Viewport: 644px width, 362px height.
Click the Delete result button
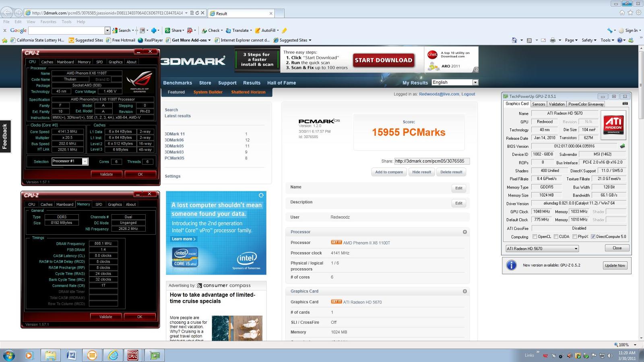pyautogui.click(x=451, y=172)
